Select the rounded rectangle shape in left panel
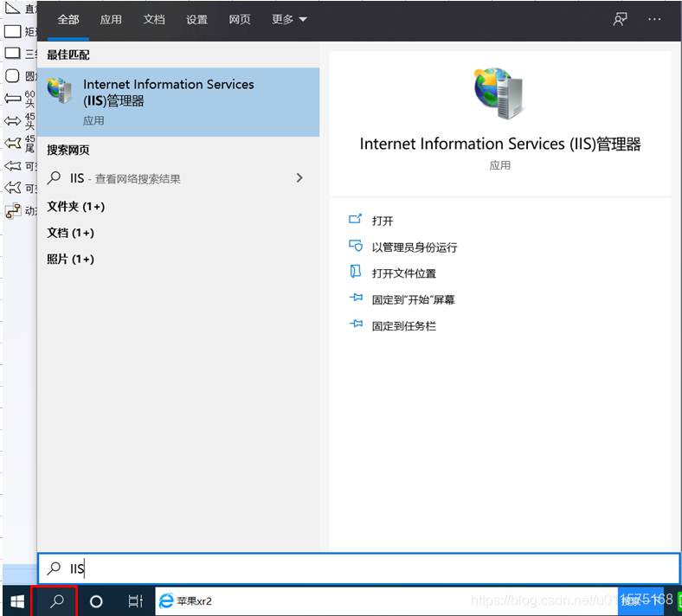Viewport: 682px width, 616px height. coord(12,76)
